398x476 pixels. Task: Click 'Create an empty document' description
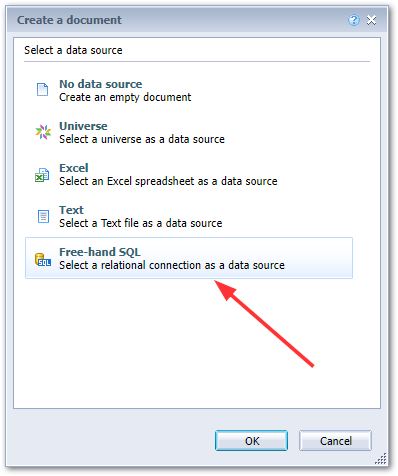point(125,97)
